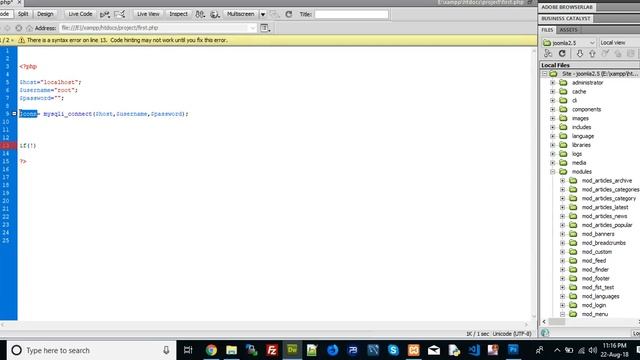Select the mod_footer folder

click(596, 278)
